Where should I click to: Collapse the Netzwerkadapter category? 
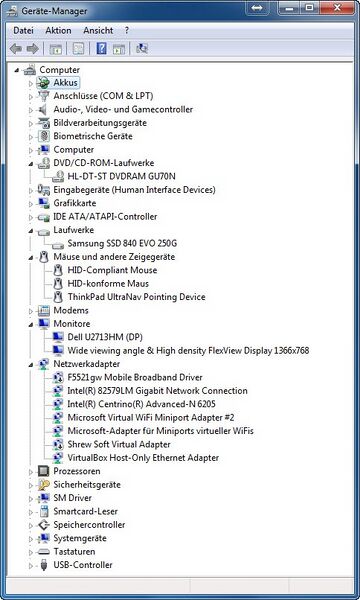[31, 365]
